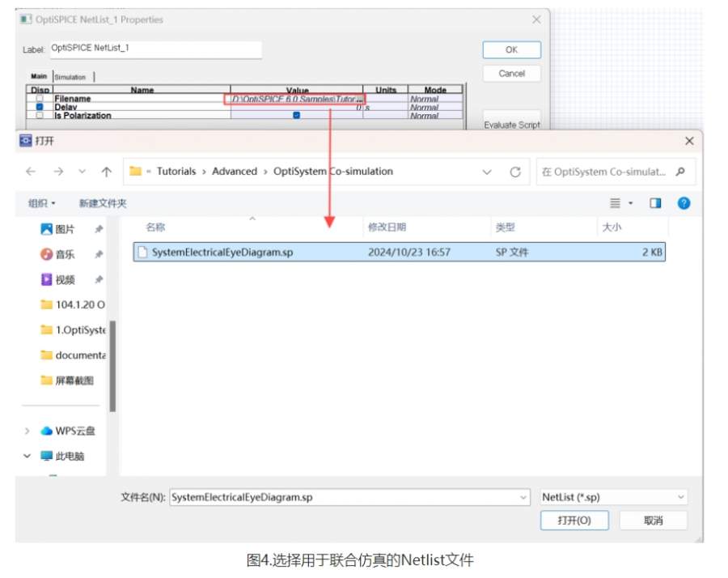Expand the WPS云盘 tree node
The height and width of the screenshot is (578, 728).
point(27,431)
